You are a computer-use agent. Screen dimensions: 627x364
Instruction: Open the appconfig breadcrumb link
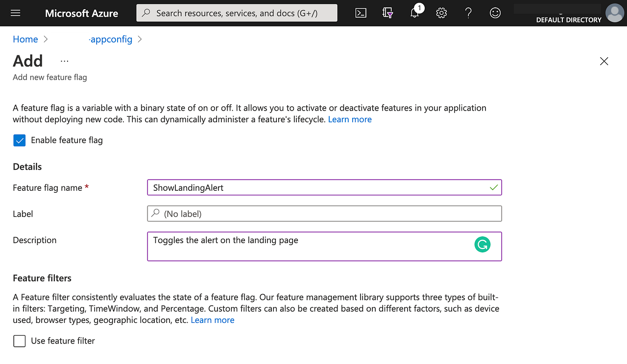[93, 39]
